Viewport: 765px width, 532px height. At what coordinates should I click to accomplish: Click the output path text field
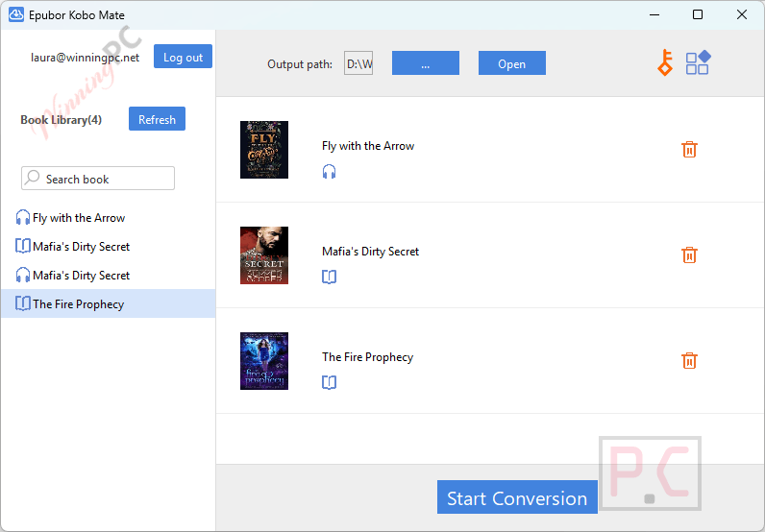358,63
